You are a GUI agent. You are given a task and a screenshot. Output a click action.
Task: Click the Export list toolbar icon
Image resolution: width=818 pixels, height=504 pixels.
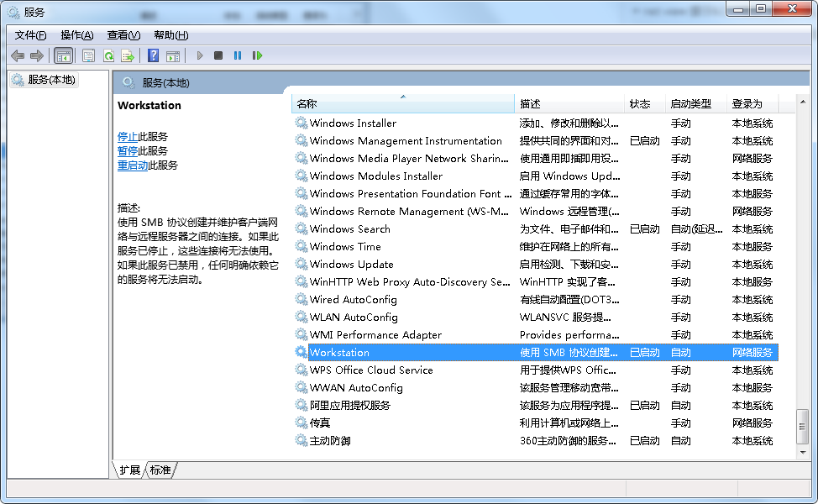point(128,55)
